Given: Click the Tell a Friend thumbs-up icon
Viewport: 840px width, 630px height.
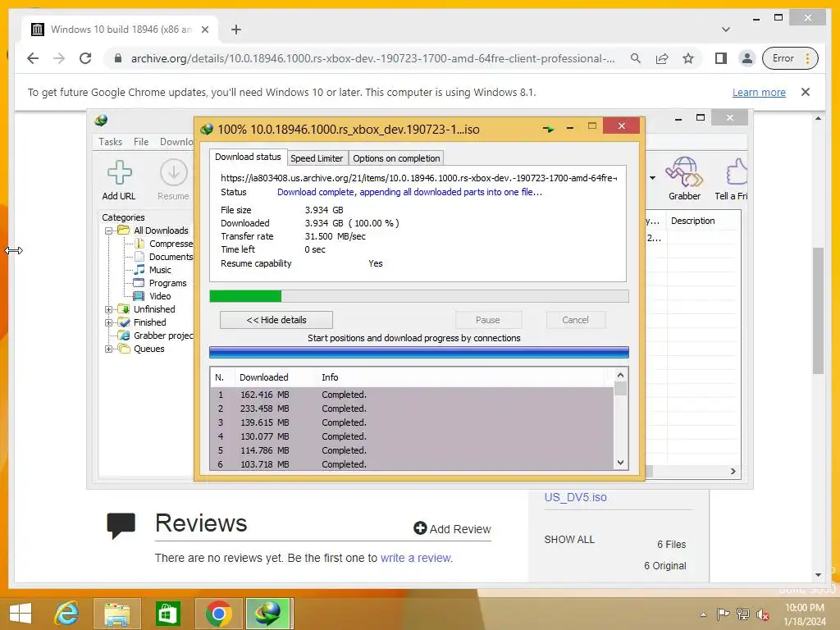Looking at the screenshot, I should tap(737, 171).
